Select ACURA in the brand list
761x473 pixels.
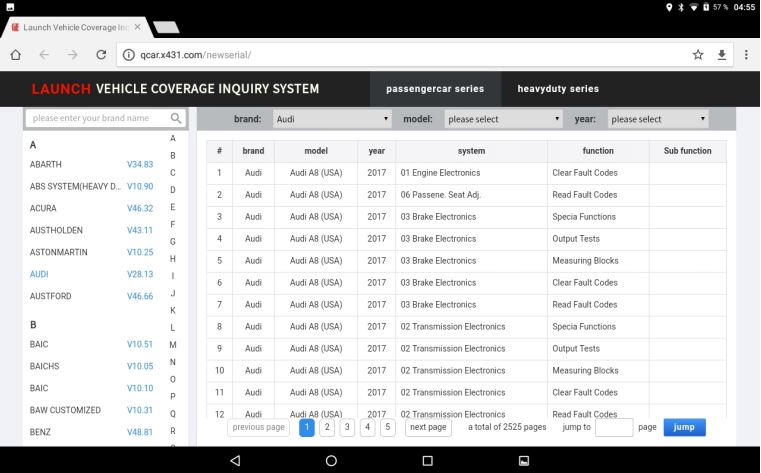pos(43,208)
